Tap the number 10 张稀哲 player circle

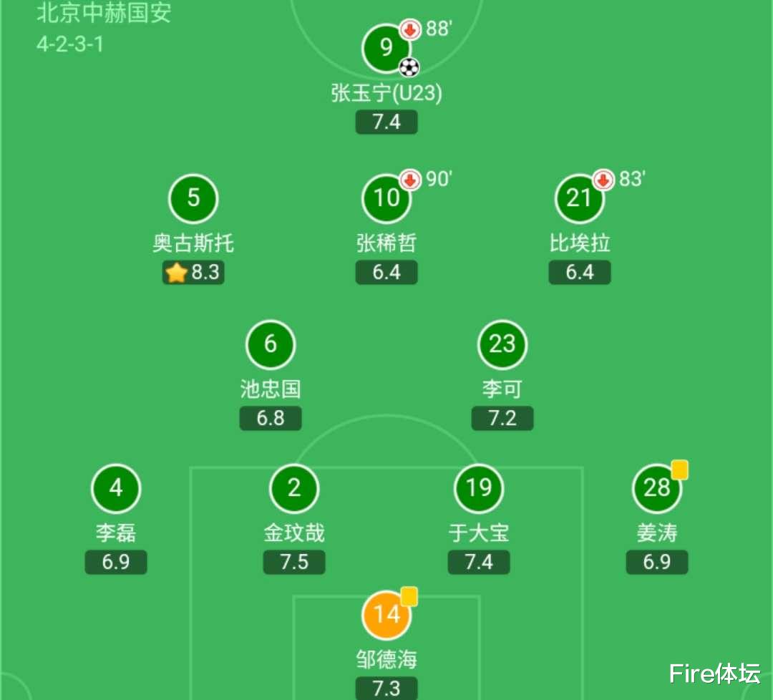click(x=386, y=198)
